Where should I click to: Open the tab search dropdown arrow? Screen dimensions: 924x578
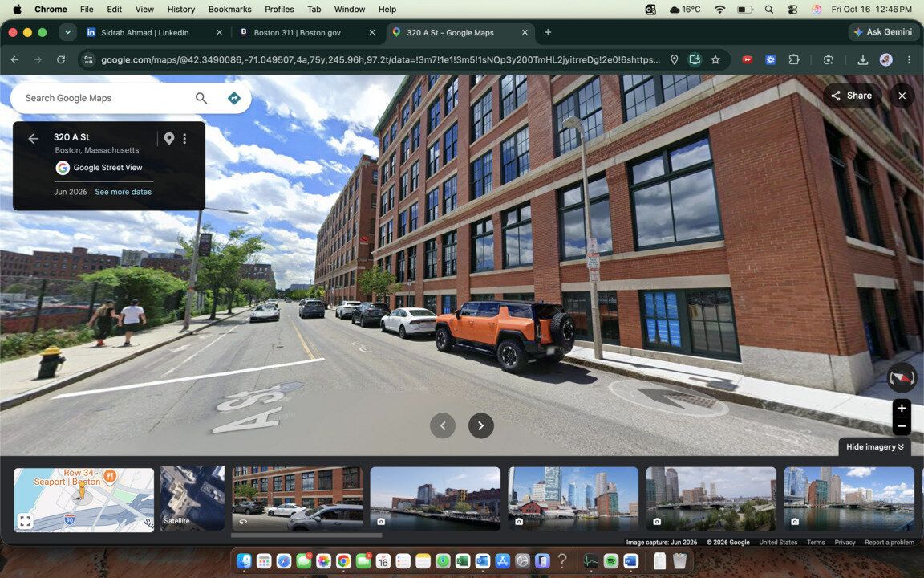tap(67, 32)
